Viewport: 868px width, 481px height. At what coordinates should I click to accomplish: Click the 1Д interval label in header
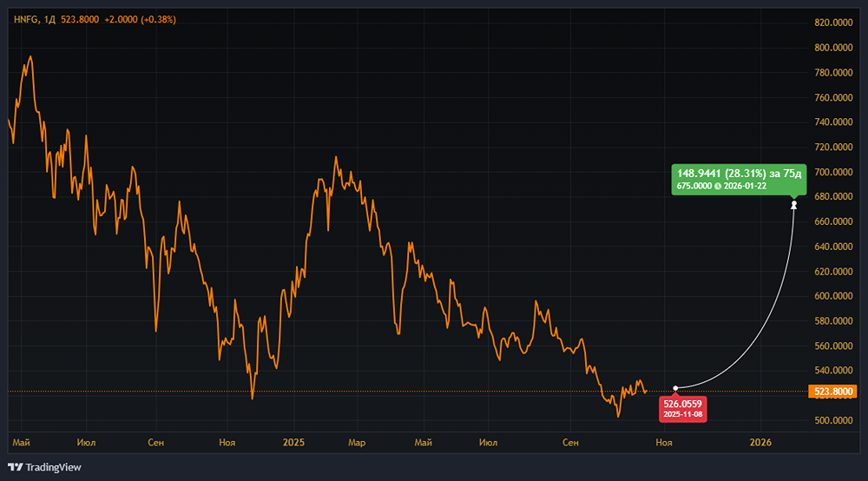click(49, 19)
